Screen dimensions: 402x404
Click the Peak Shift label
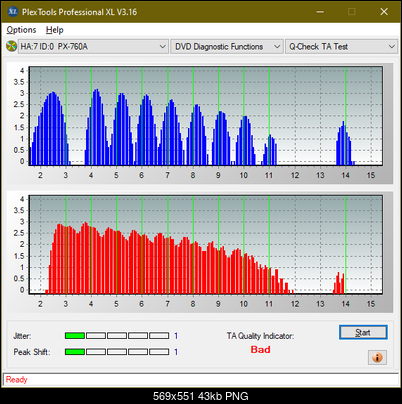(x=32, y=352)
